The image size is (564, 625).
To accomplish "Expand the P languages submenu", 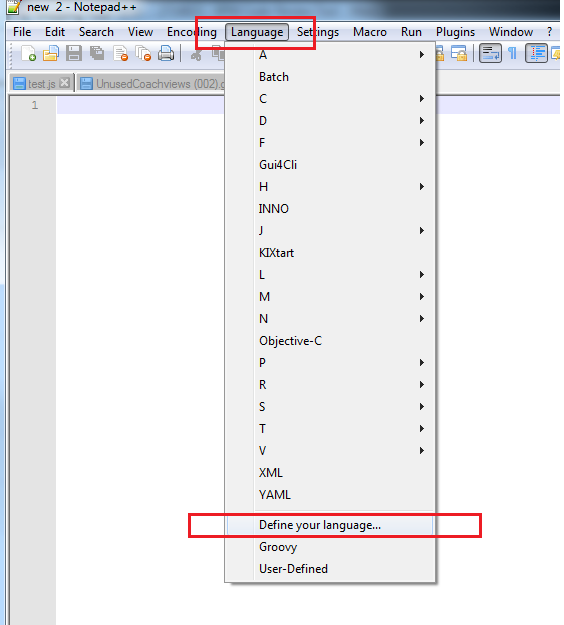I will coord(330,362).
